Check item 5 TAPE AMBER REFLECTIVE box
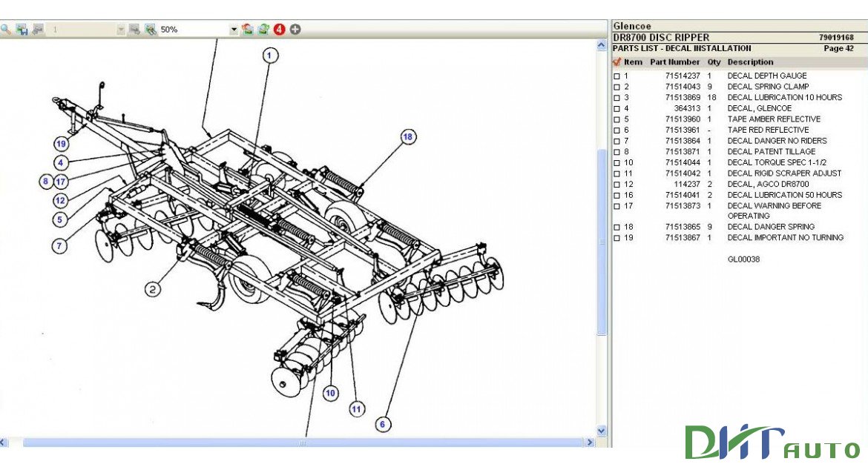The width and height of the screenshot is (868, 467). 617,119
